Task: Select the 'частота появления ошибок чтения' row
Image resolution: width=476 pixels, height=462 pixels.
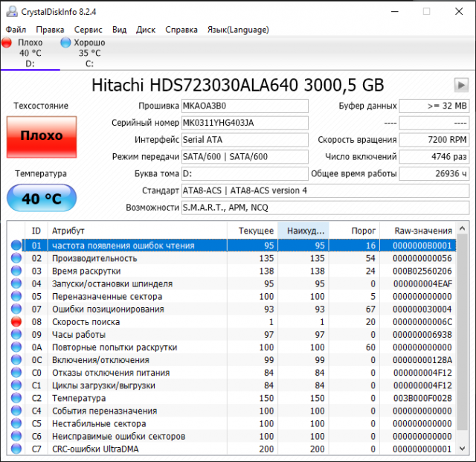Action: tap(231, 246)
